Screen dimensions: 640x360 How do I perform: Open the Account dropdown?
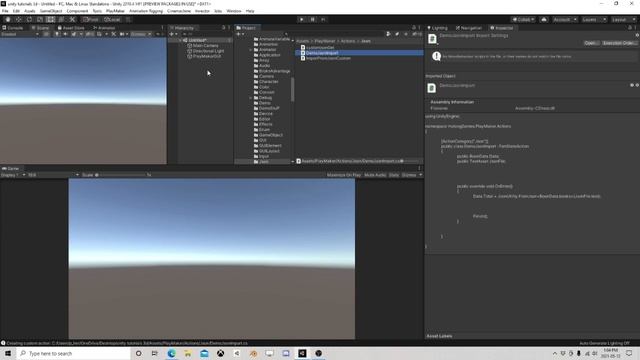click(565, 19)
